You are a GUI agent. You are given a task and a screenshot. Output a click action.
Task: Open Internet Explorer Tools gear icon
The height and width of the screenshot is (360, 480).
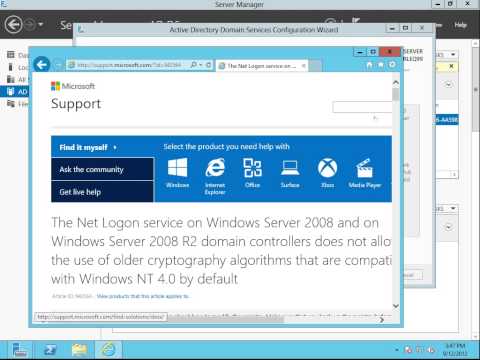tap(392, 65)
